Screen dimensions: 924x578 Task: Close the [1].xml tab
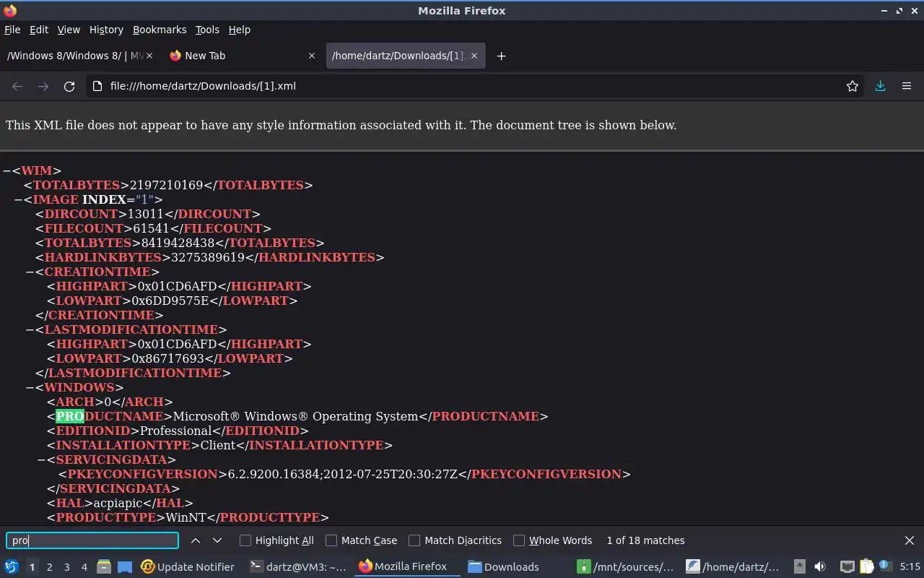coord(474,56)
